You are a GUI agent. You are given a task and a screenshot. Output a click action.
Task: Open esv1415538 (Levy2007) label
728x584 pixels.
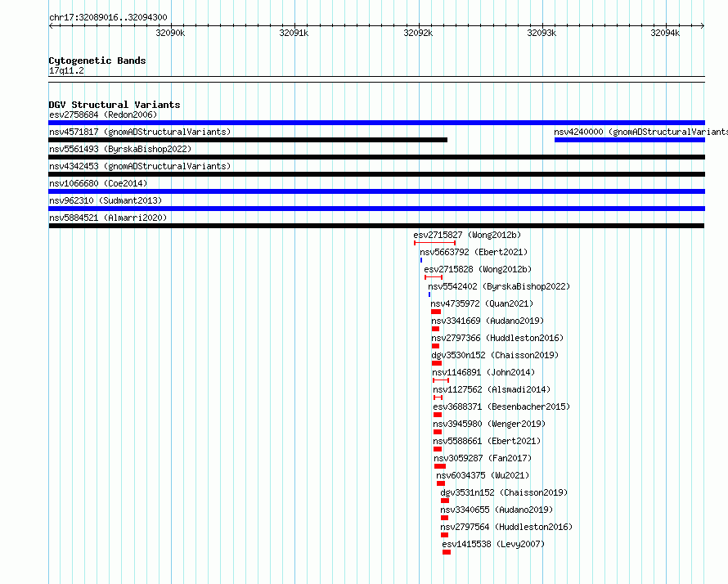pos(493,544)
